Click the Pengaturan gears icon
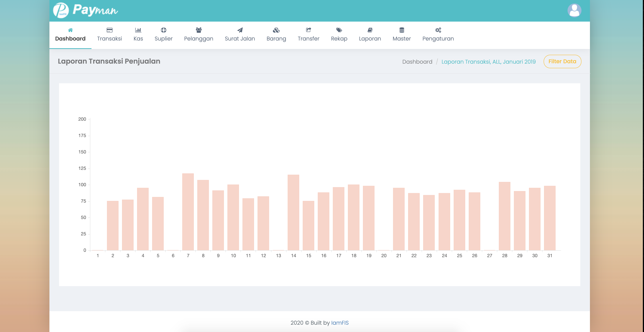The image size is (644, 332). point(438,30)
